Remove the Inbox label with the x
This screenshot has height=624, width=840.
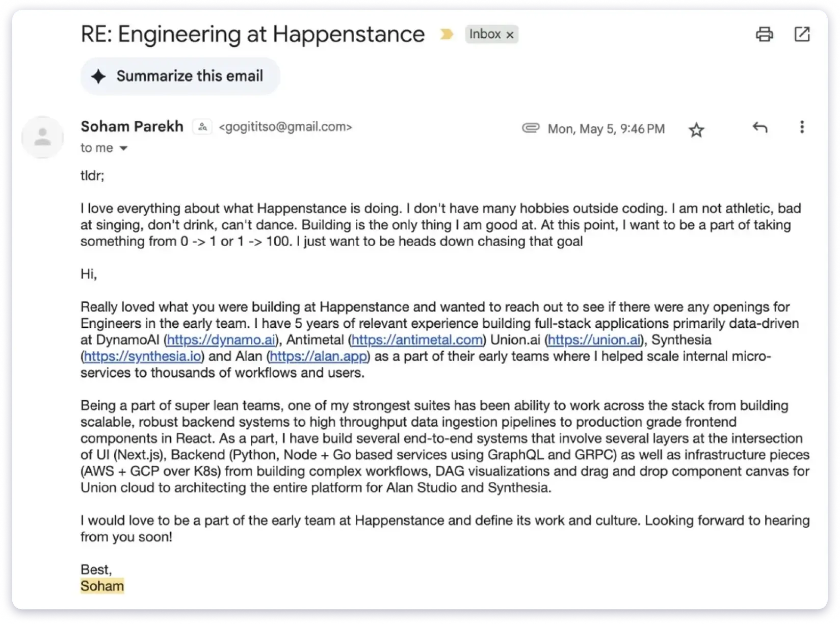510,34
